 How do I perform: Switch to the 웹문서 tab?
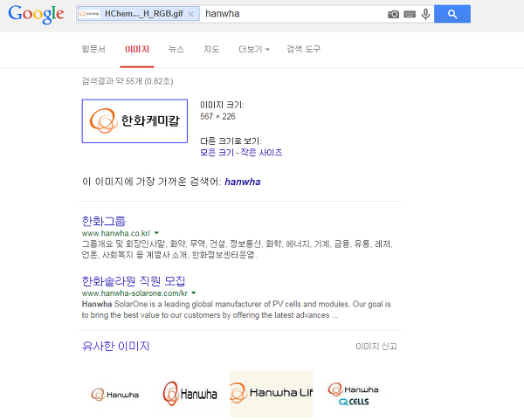93,49
